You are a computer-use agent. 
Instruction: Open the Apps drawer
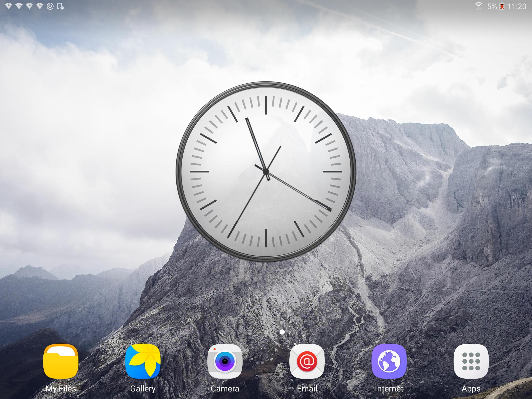pyautogui.click(x=471, y=362)
